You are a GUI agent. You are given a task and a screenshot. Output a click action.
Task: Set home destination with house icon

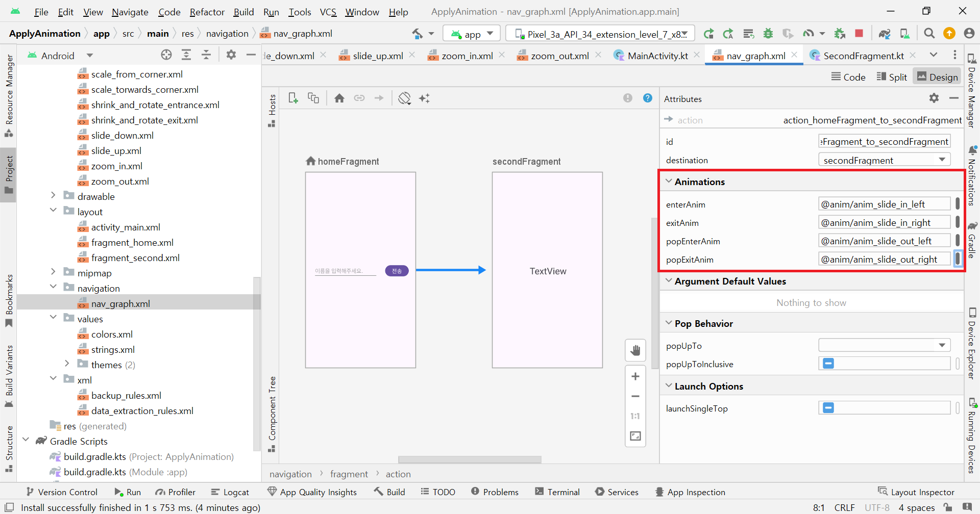[339, 98]
